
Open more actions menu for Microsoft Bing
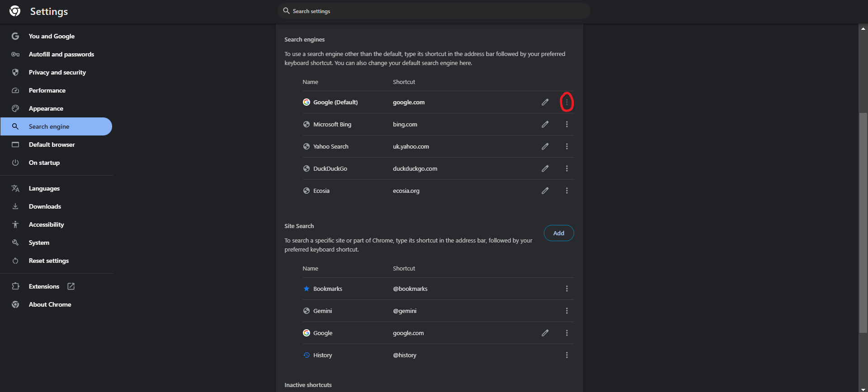pos(566,124)
